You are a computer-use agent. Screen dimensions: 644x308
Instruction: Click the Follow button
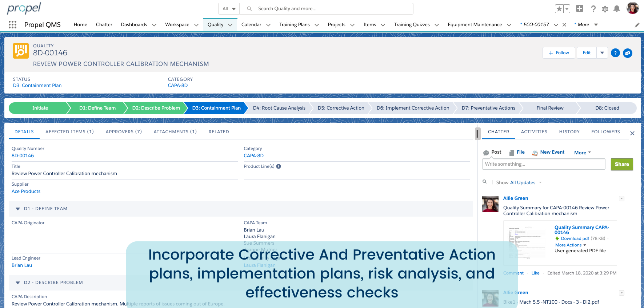pos(559,53)
